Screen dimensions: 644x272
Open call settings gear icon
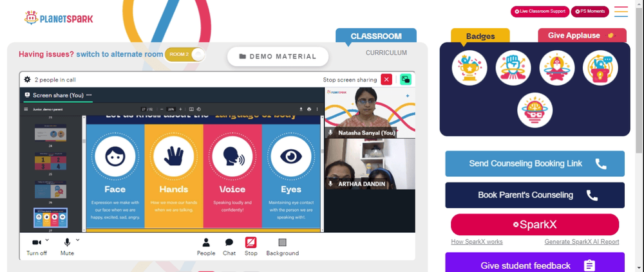(x=27, y=80)
